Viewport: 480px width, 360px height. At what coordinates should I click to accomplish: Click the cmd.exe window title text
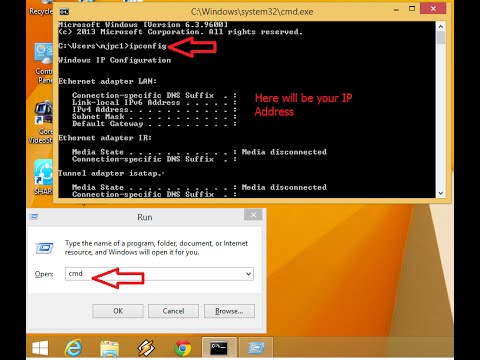pyautogui.click(x=252, y=12)
